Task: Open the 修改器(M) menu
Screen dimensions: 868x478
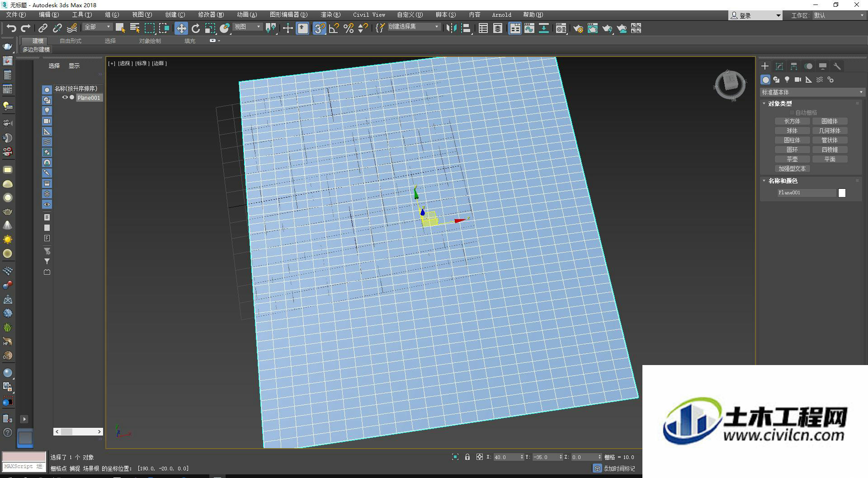Action: coord(211,15)
